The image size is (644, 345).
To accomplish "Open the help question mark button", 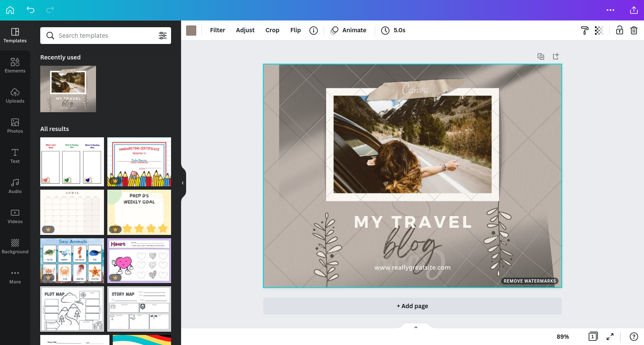I will (x=634, y=337).
